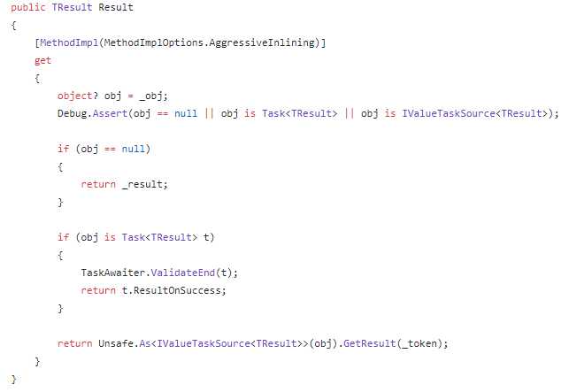Click the TResult return type keyword
The height and width of the screenshot is (392, 569).
pyautogui.click(x=72, y=8)
